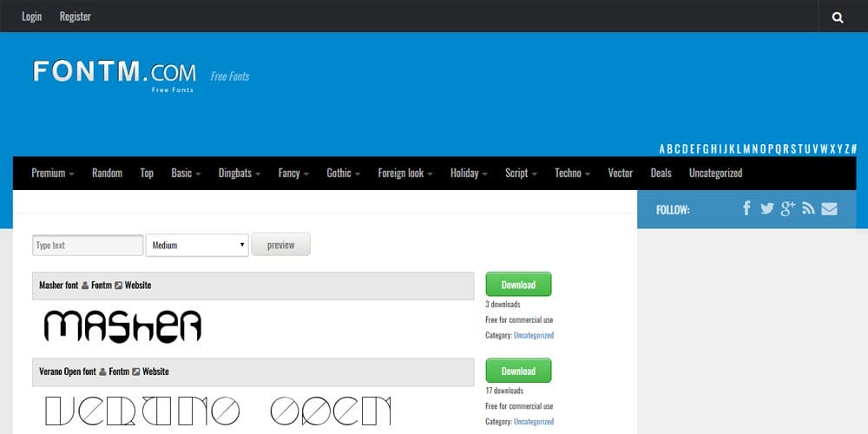Click the Verano Open font title link
This screenshot has width=868, height=434.
pos(68,372)
